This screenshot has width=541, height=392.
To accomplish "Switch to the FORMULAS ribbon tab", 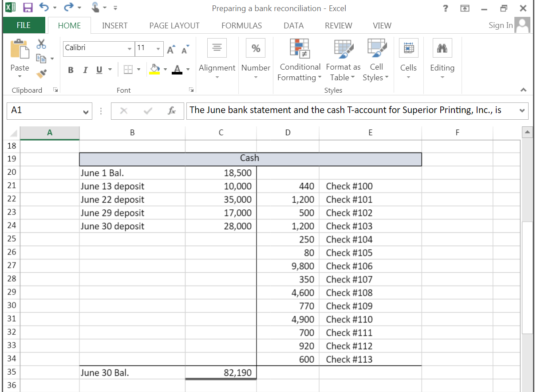I will click(x=241, y=25).
